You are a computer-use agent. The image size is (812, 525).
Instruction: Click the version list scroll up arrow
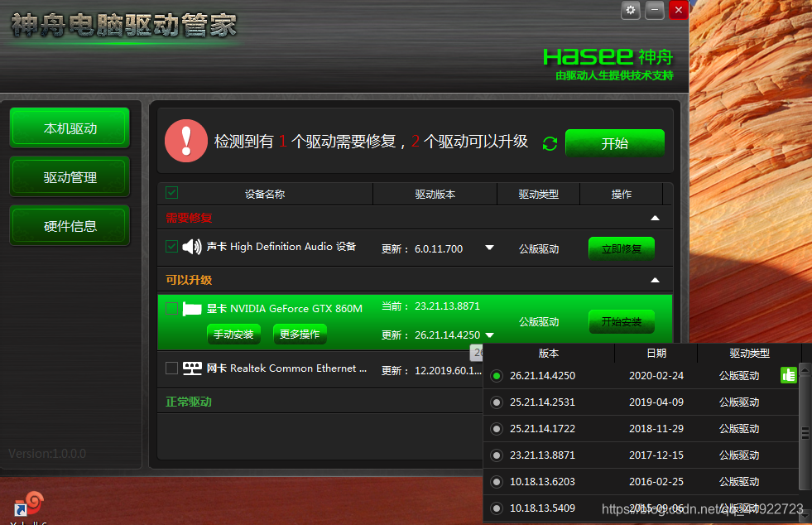pyautogui.click(x=805, y=370)
